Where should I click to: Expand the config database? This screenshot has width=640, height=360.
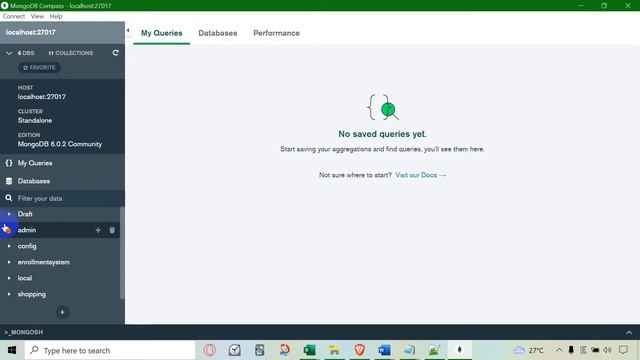[x=9, y=246]
